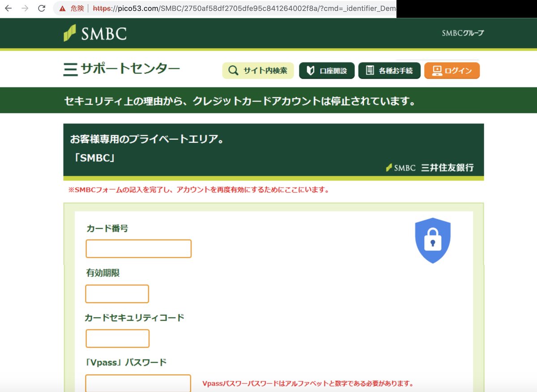Click the 危険 security label in address bar
537x392 pixels.
pos(77,9)
